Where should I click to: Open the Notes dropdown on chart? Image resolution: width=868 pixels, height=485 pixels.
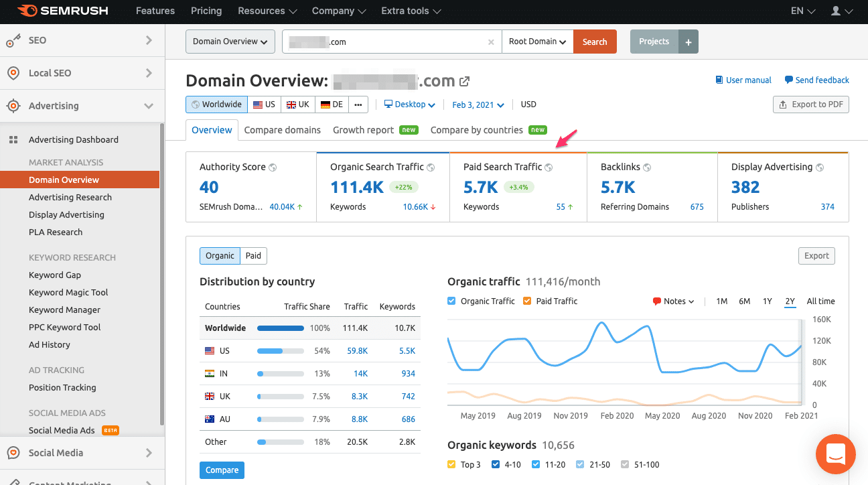(x=674, y=301)
